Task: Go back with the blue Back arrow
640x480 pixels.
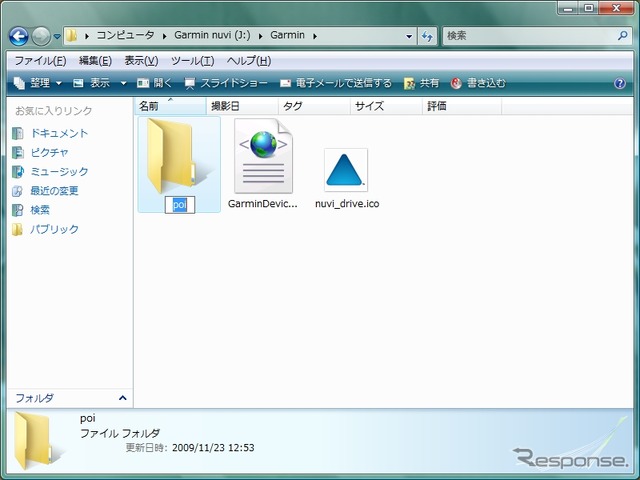Action: pyautogui.click(x=19, y=36)
